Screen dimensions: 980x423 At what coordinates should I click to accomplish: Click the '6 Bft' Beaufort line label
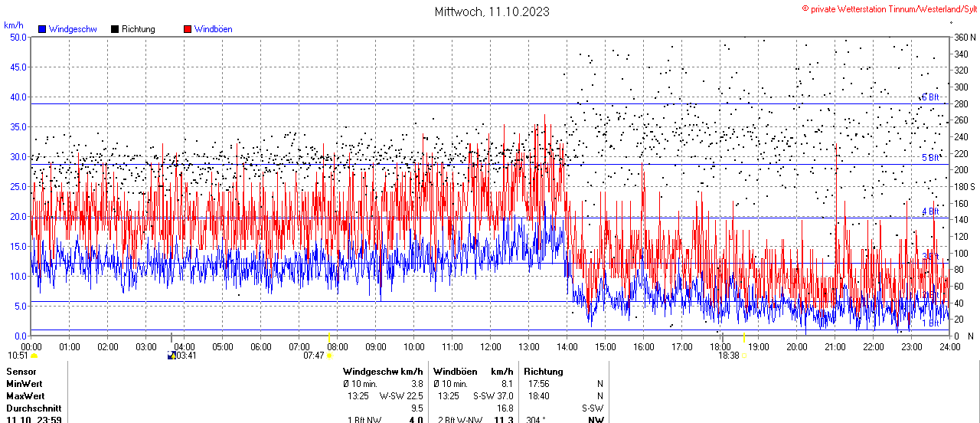pyautogui.click(x=930, y=97)
